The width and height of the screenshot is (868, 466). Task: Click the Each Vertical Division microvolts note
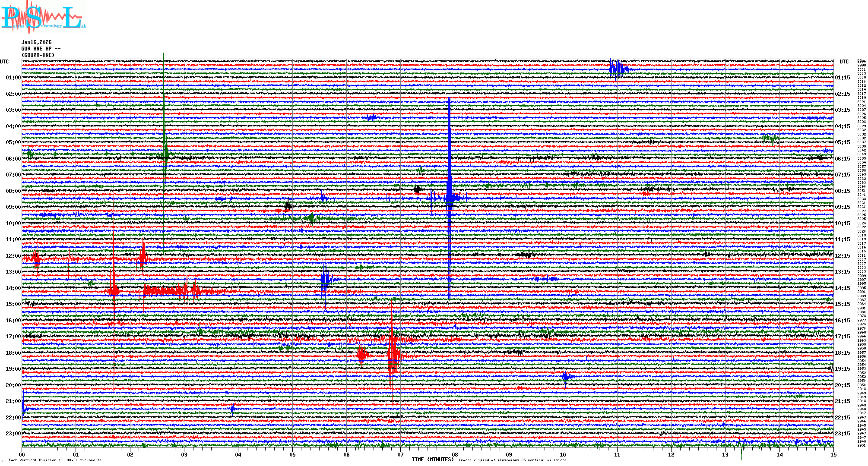pos(55,460)
